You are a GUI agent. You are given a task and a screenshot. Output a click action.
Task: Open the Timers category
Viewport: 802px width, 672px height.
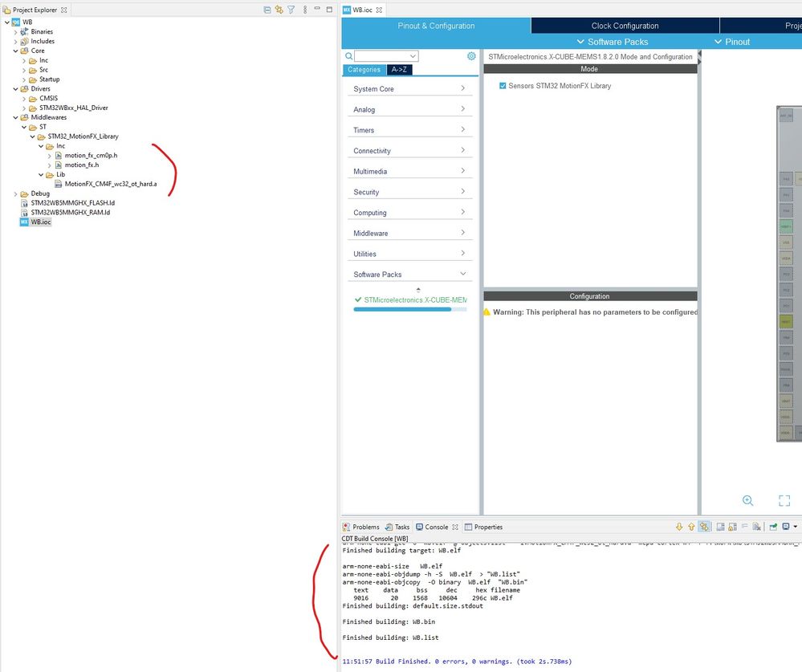pyautogui.click(x=409, y=130)
